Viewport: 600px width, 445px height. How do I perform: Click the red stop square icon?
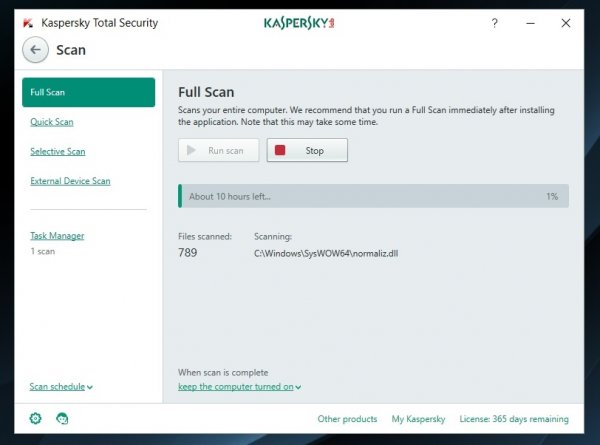click(x=280, y=150)
